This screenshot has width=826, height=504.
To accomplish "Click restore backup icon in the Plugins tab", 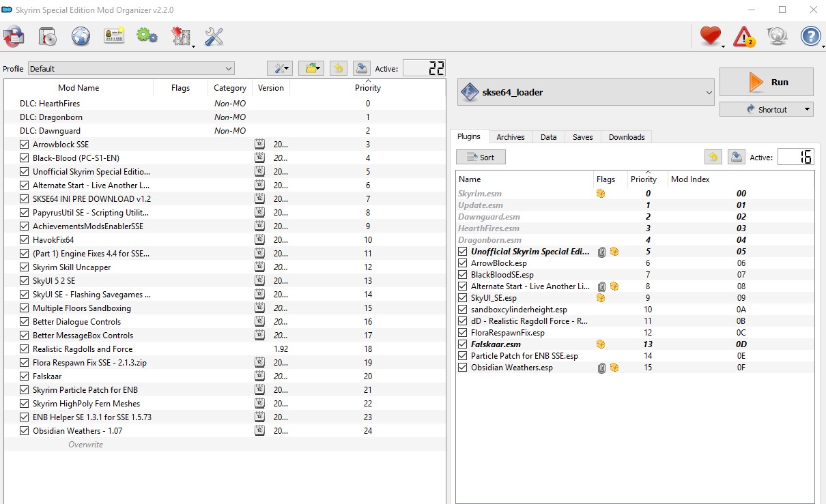I will coord(713,157).
